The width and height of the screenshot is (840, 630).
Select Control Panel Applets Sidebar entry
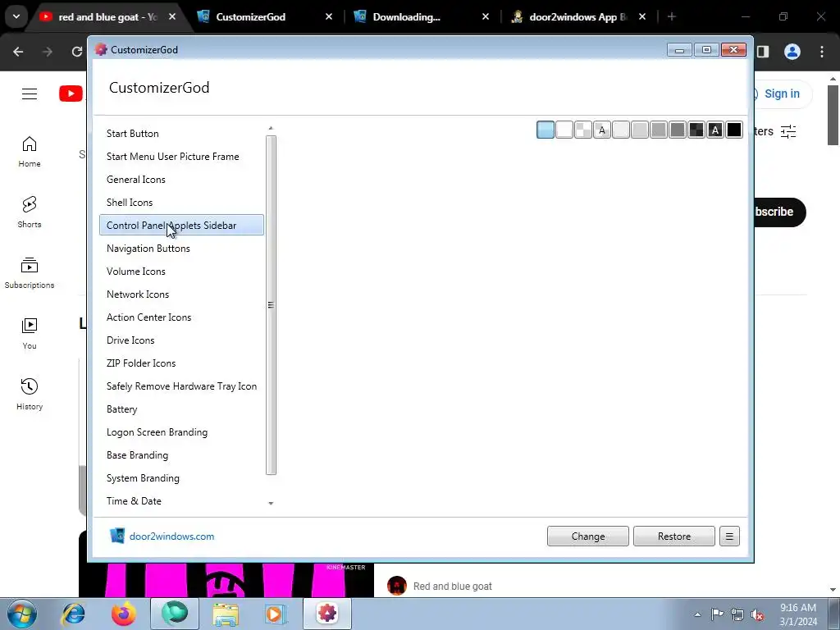pyautogui.click(x=181, y=225)
